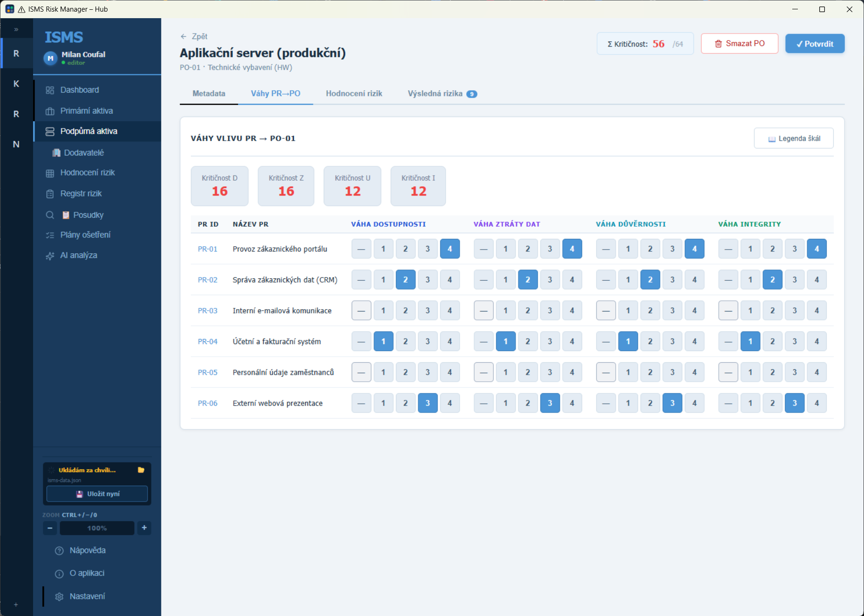Open Nápověda help page

tap(97, 550)
